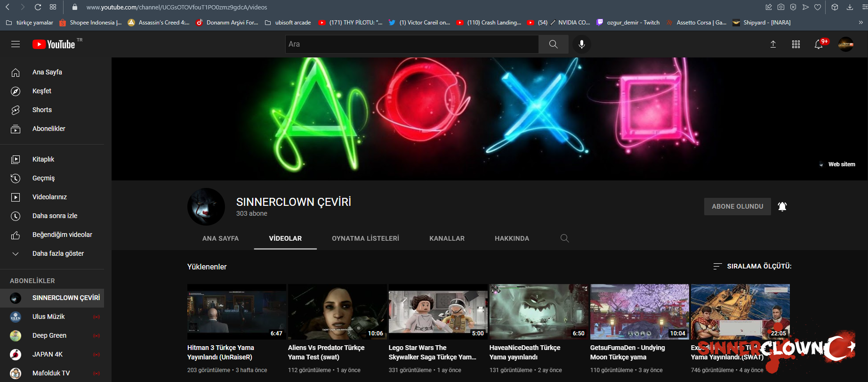
Task: Open Mafolduk TV subscription channel
Action: [x=52, y=373]
